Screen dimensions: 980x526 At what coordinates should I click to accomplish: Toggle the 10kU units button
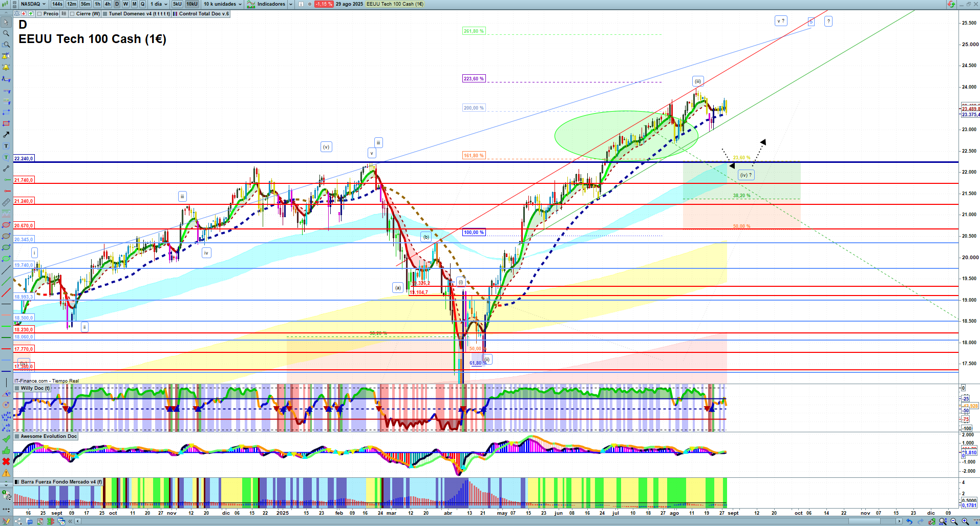pyautogui.click(x=192, y=4)
